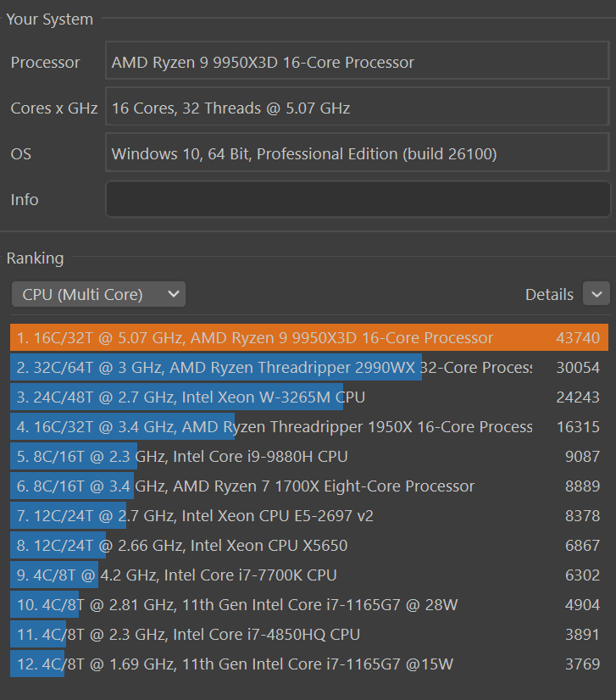Click the OS information field
The width and height of the screenshot is (616, 700).
[x=358, y=153]
